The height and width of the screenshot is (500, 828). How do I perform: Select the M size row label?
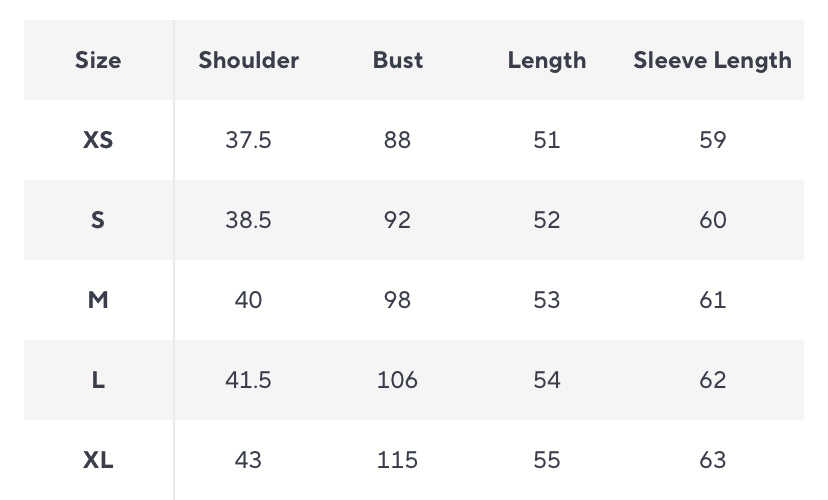98,300
